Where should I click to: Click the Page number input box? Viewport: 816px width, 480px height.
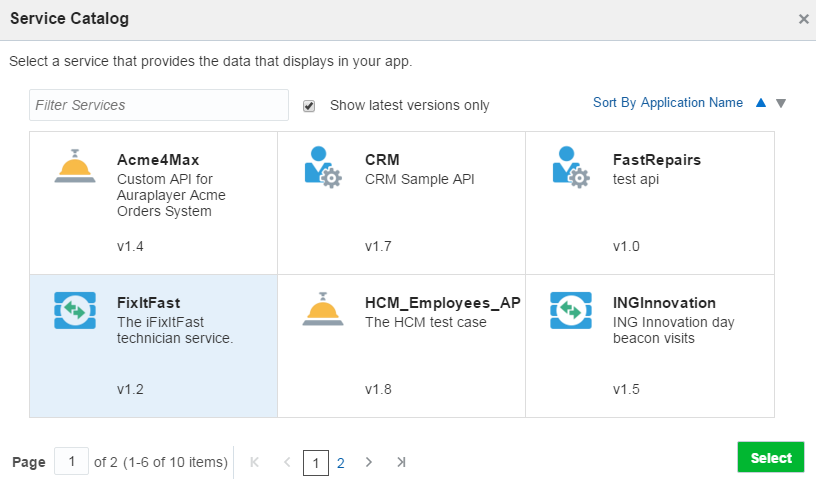coord(72,462)
